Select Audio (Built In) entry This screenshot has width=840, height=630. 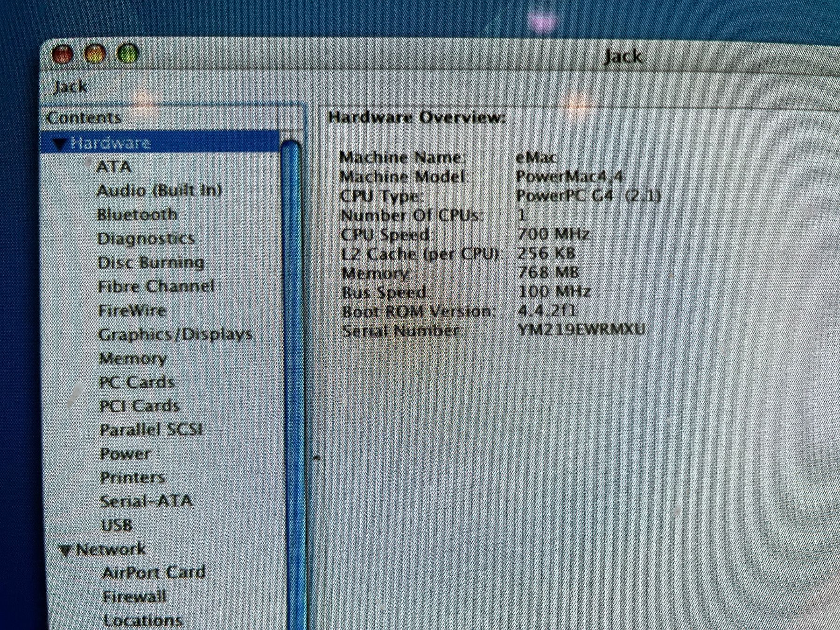click(159, 190)
